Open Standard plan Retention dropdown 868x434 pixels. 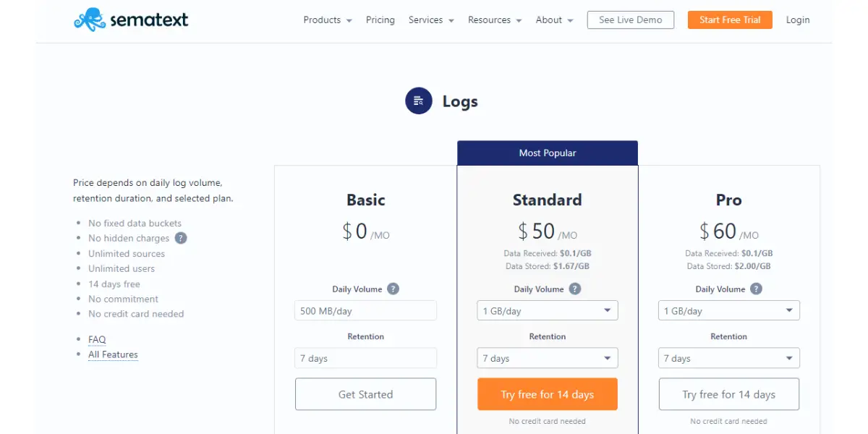[x=548, y=358]
